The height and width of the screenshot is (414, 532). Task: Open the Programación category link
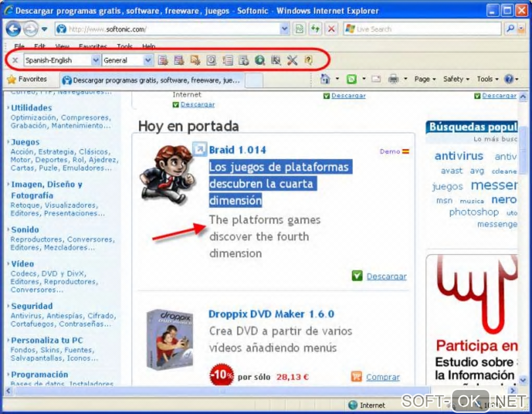pos(40,375)
